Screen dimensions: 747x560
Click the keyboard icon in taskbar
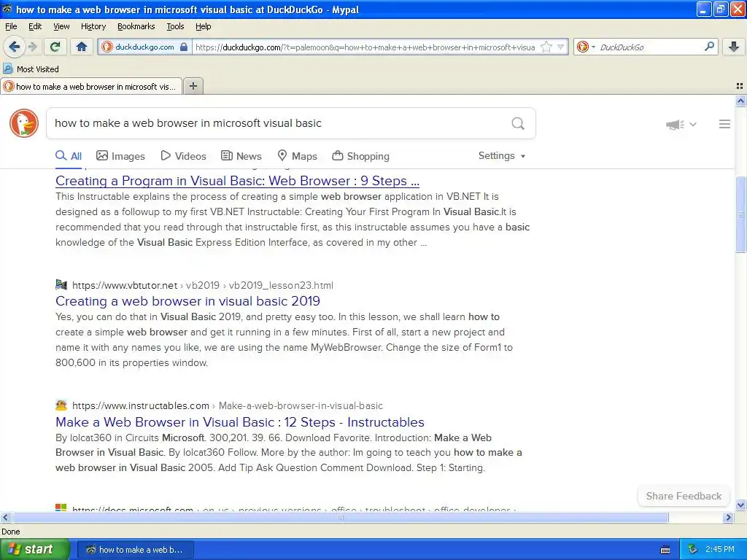pyautogui.click(x=665, y=550)
